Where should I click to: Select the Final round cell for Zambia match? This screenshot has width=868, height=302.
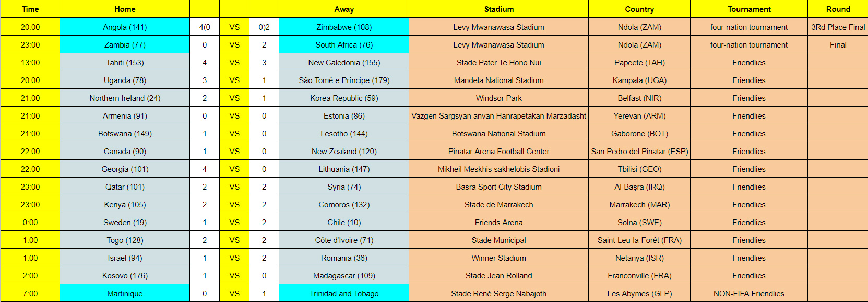coord(838,45)
